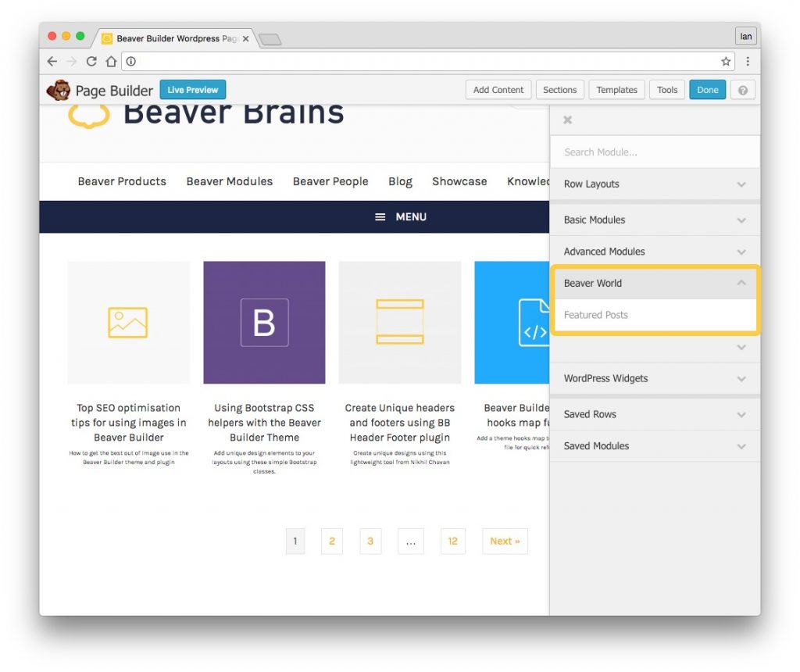
Task: Click the bookmark star in the address bar
Action: click(x=726, y=61)
